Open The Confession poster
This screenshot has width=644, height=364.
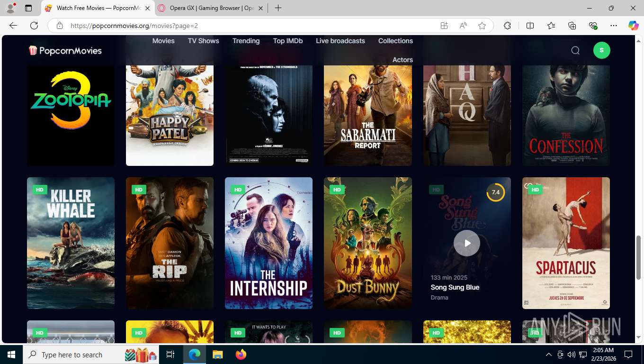(x=566, y=115)
